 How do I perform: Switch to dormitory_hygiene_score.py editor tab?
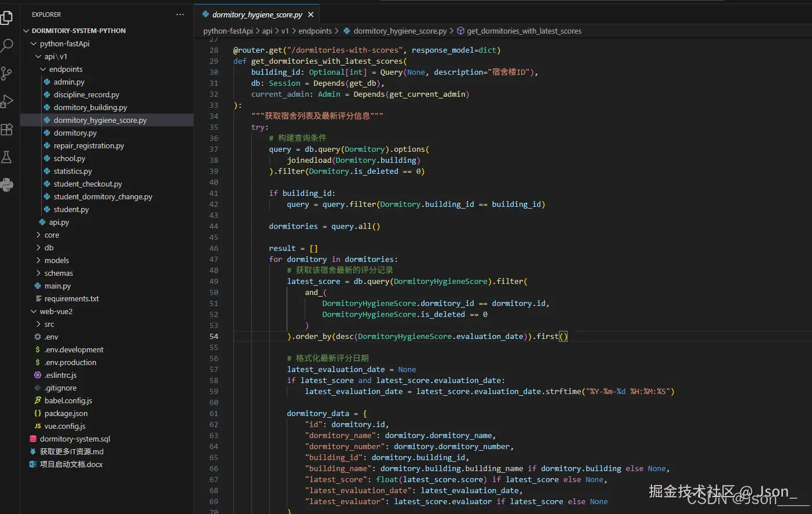click(x=257, y=14)
